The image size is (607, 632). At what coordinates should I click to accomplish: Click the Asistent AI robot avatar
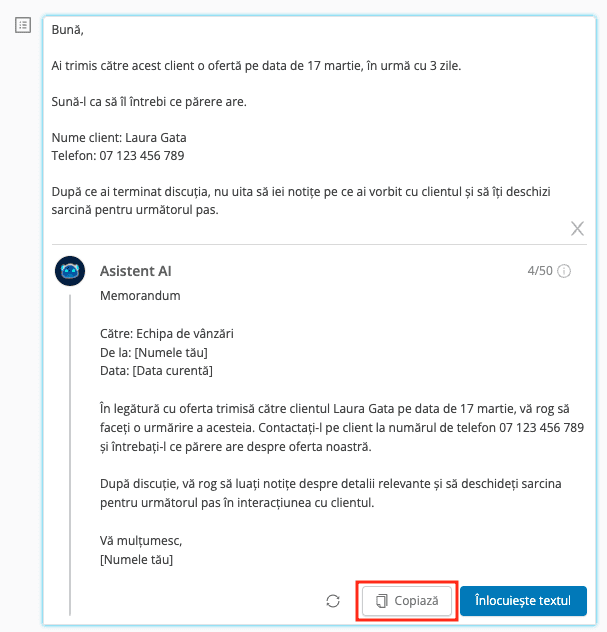click(70, 271)
